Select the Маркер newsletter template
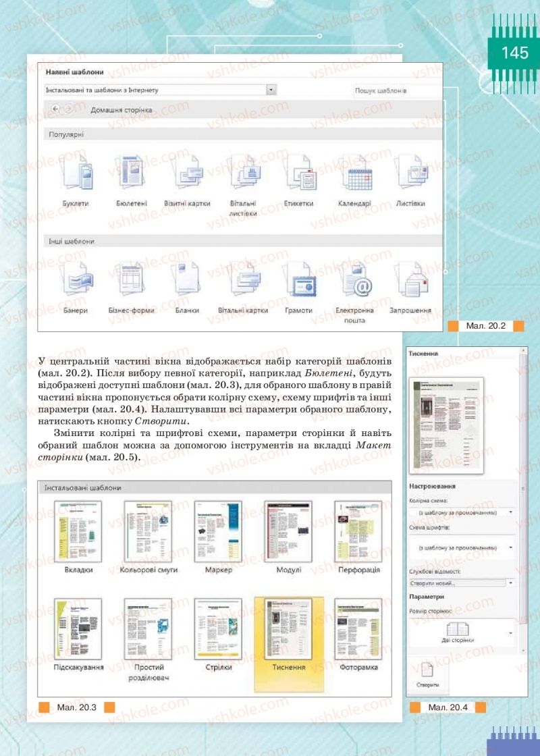540x756 pixels. click(x=219, y=537)
